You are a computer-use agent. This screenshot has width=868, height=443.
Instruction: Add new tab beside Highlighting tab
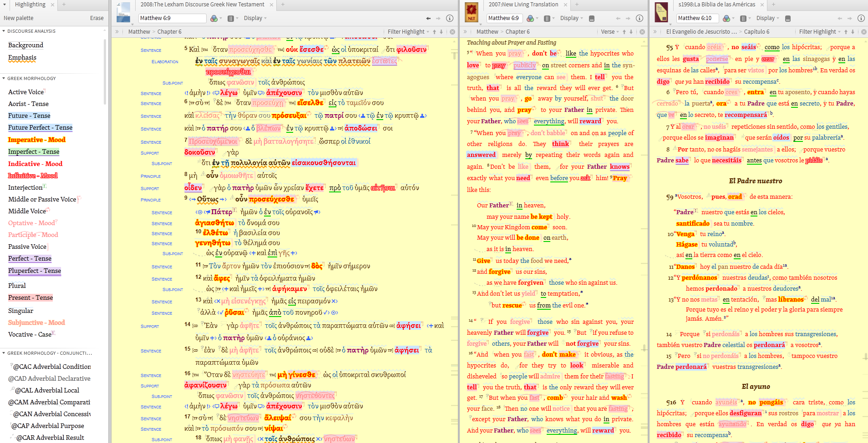(64, 5)
